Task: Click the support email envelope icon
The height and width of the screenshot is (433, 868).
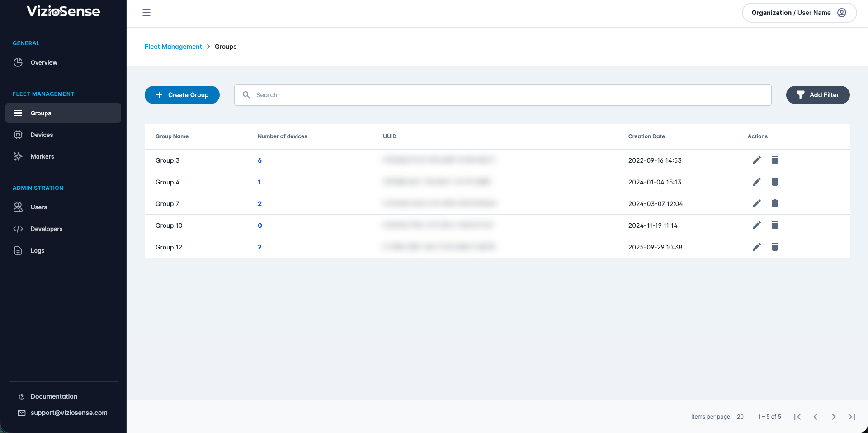Action: [22, 413]
